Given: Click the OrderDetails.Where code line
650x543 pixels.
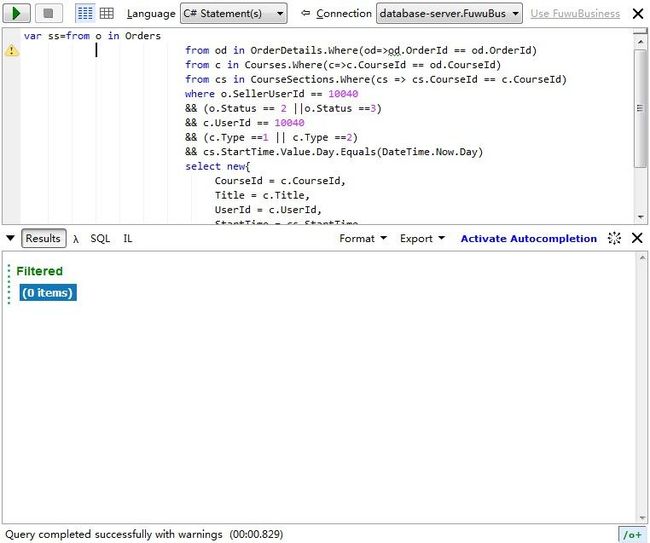Looking at the screenshot, I should pos(361,51).
